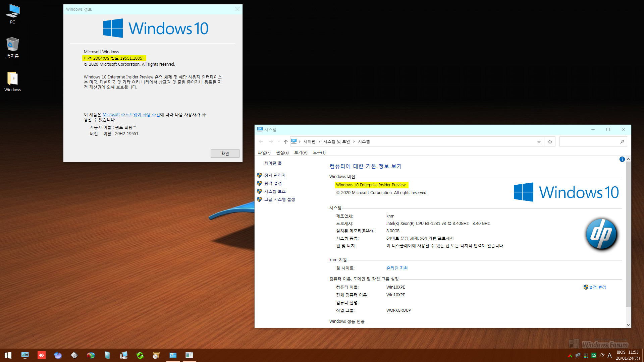Click scrollbar down arrow in 시스템 window
Viewport: 644px width, 362px height.
pos(628,325)
